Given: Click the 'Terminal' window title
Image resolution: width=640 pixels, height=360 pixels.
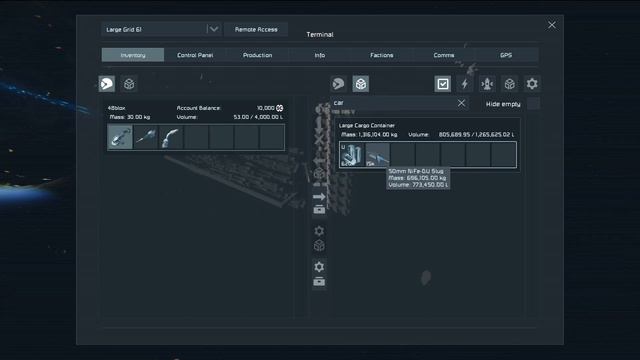Looking at the screenshot, I should [320, 35].
